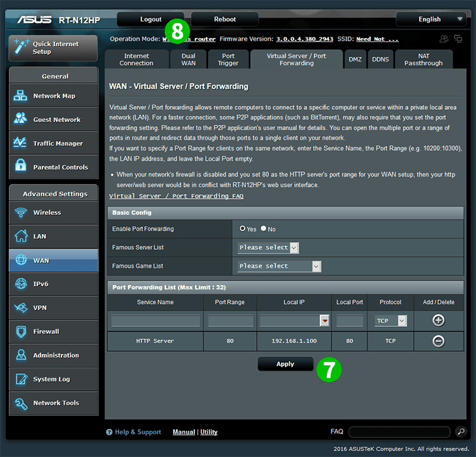476x457 pixels.
Task: Switch to Internet Connection tab
Action: point(136,59)
